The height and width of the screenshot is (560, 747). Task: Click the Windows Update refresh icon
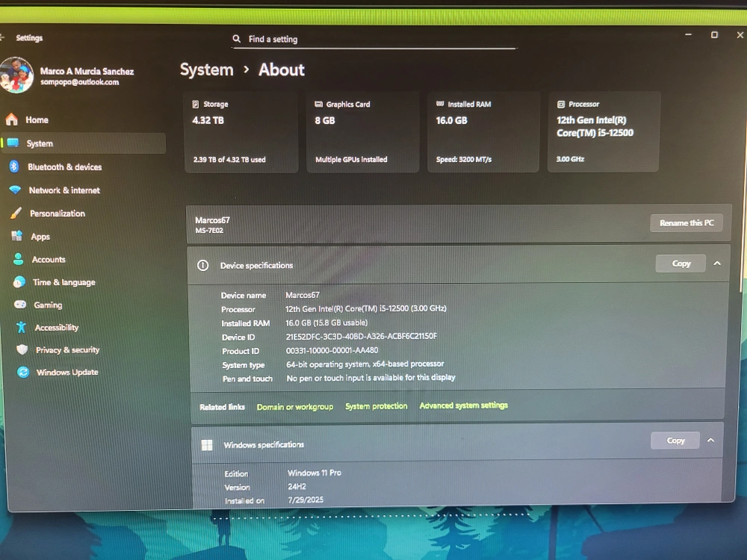pyautogui.click(x=23, y=372)
